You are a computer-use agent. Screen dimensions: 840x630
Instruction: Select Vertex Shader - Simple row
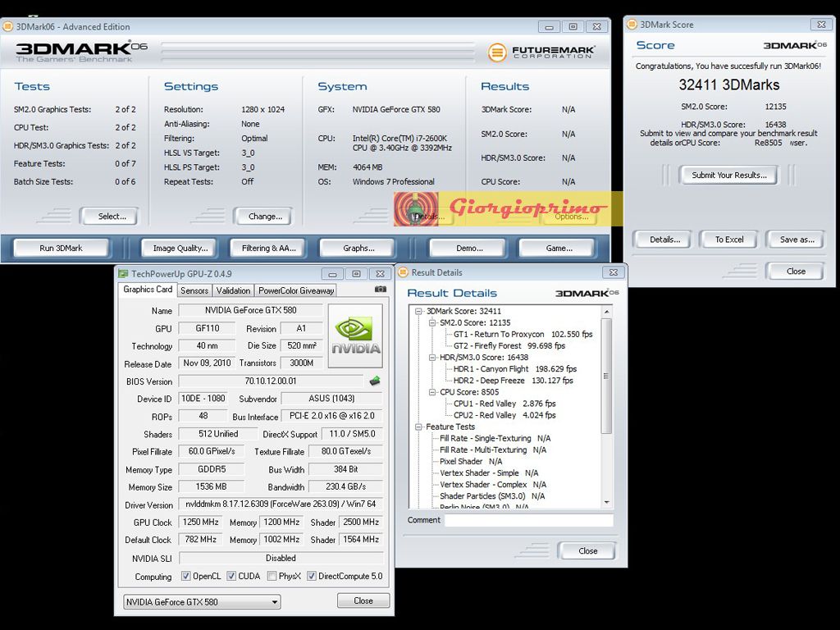point(489,473)
